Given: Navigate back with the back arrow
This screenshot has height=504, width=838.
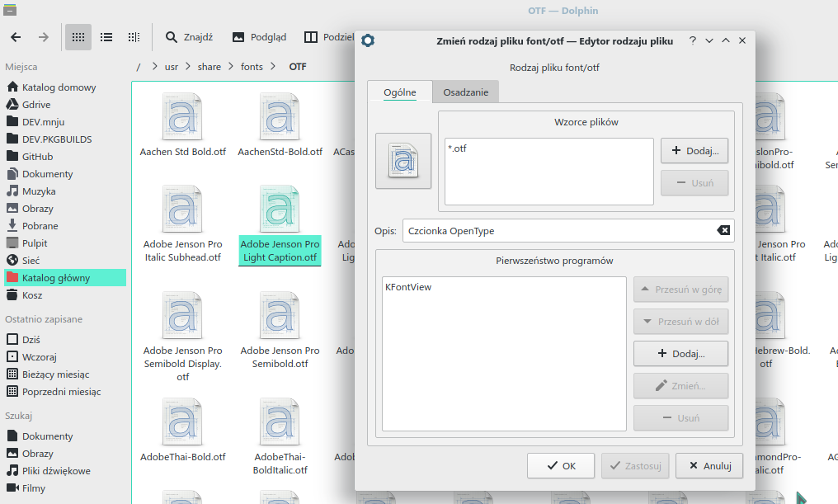Looking at the screenshot, I should [x=15, y=36].
